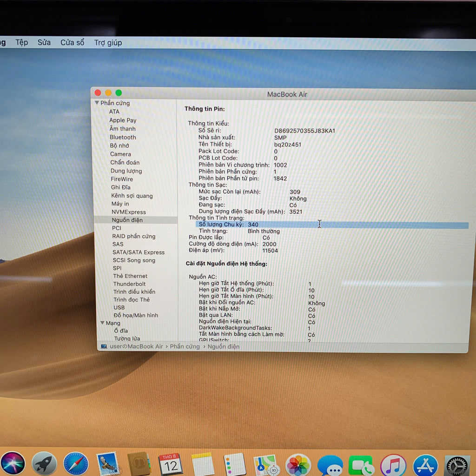This screenshot has height=476, width=476.
Task: Open App Store in the Dock
Action: pos(425,466)
